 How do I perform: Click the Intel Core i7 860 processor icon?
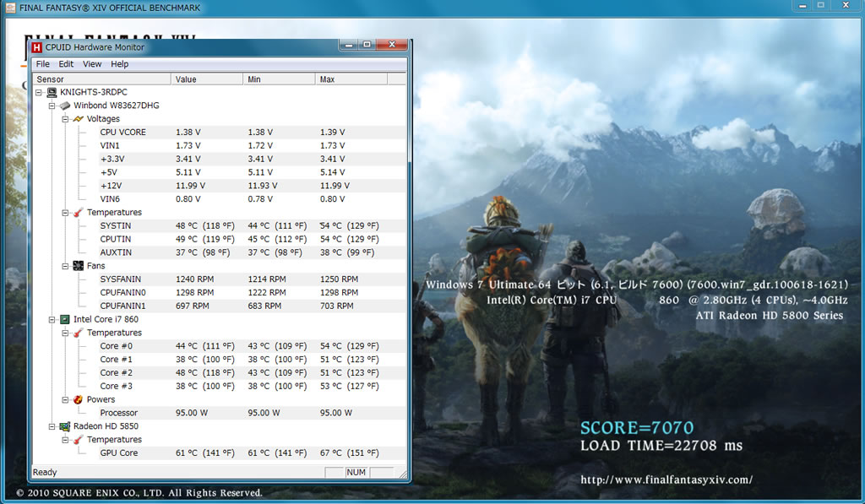tap(65, 319)
